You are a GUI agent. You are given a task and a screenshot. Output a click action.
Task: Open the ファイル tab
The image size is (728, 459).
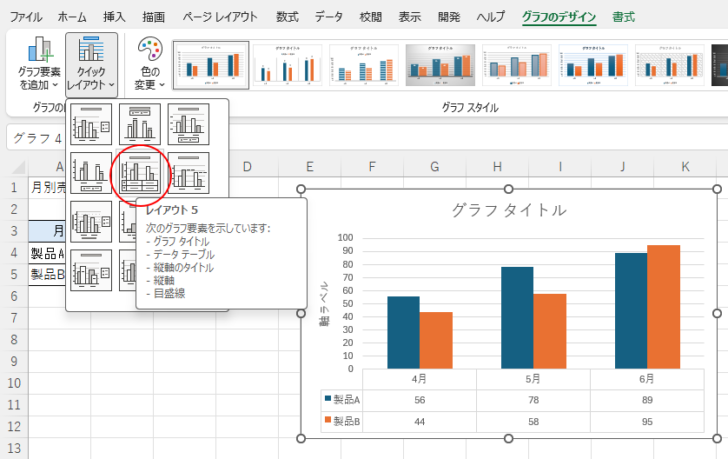pos(26,17)
